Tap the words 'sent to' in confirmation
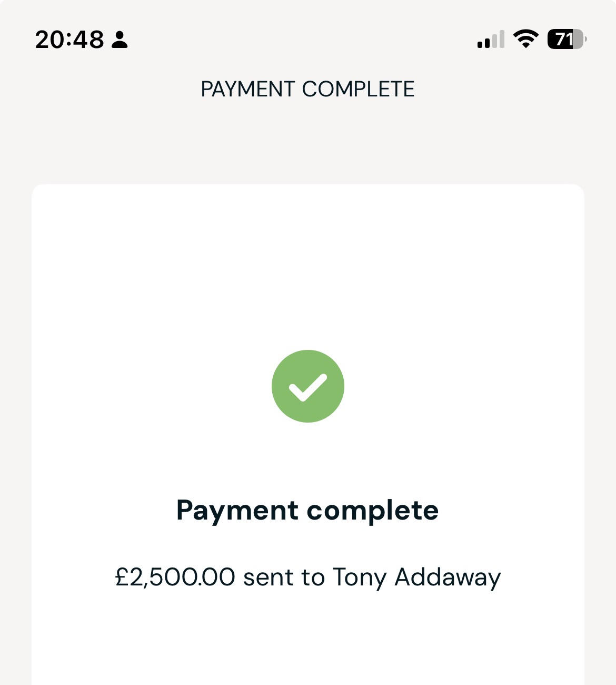This screenshot has width=616, height=685. pyautogui.click(x=284, y=577)
